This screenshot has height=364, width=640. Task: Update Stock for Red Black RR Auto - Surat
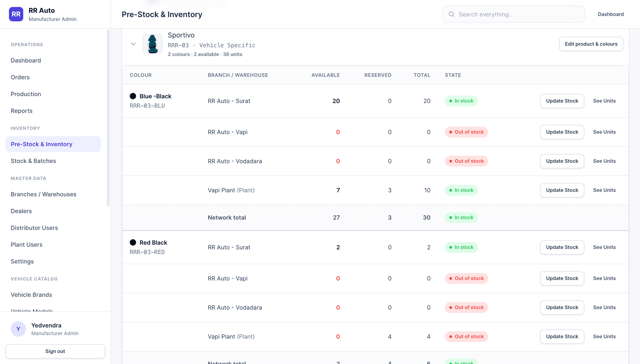pyautogui.click(x=562, y=247)
